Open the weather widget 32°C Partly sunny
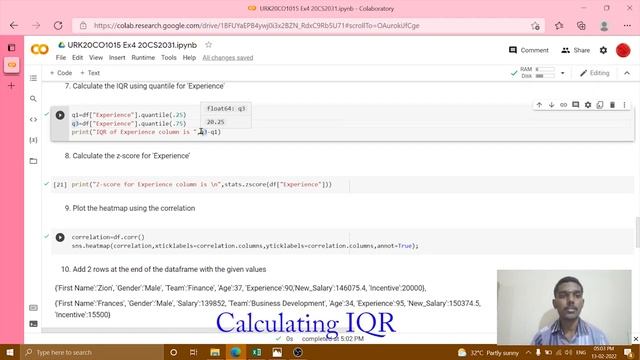 488,352
